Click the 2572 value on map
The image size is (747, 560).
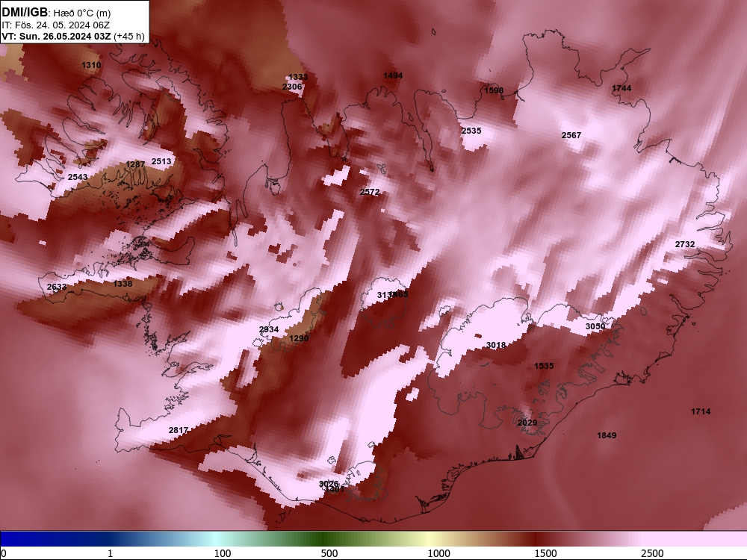coord(370,193)
